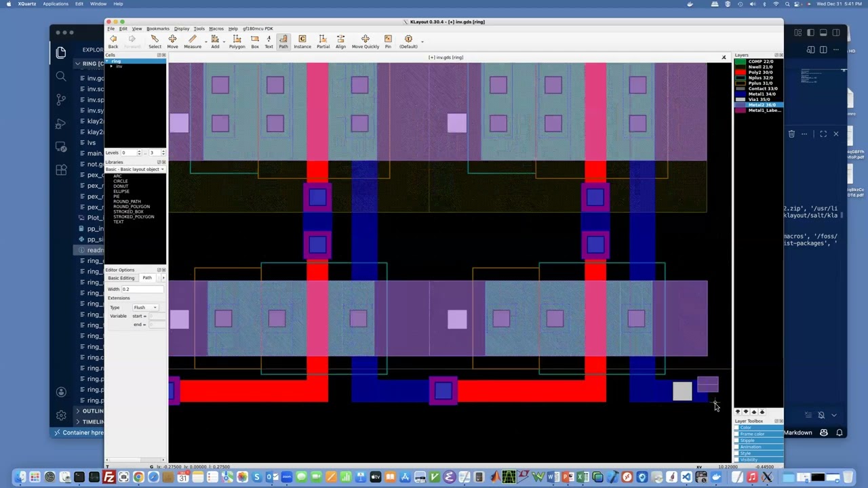Switch to the Path tab in Editor Options
The width and height of the screenshot is (868, 488).
tap(147, 278)
